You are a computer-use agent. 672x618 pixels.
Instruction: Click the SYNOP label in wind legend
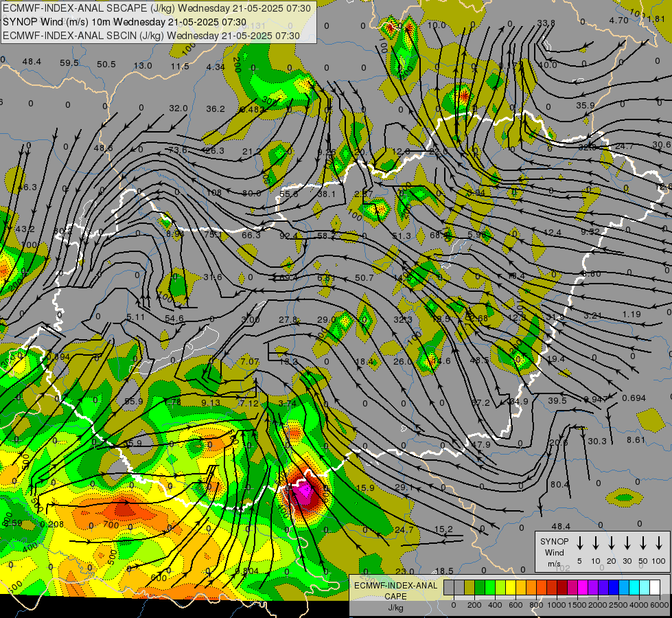pos(554,541)
